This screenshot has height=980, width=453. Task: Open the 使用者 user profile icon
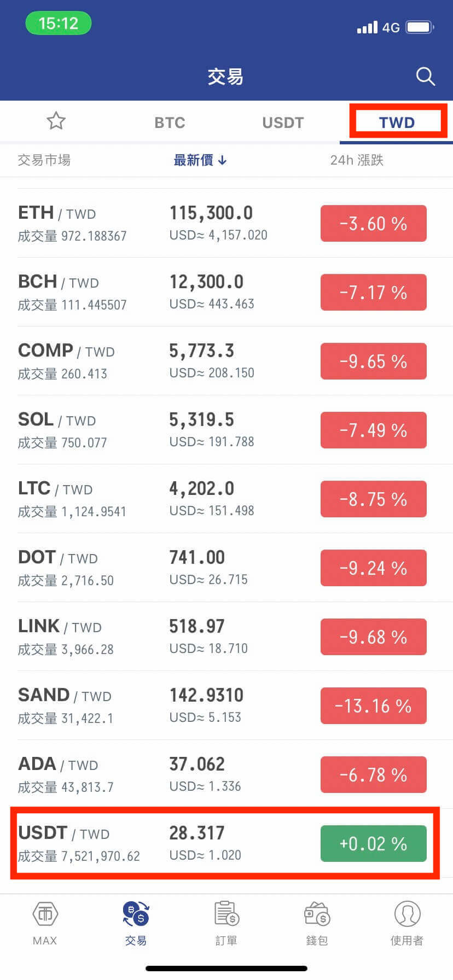click(407, 924)
